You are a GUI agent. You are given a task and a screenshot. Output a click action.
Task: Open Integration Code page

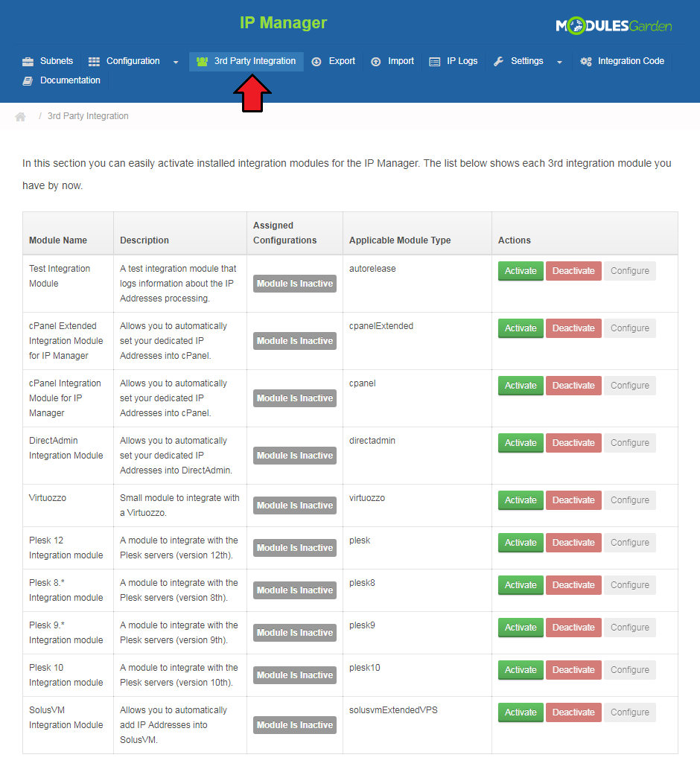(x=622, y=61)
